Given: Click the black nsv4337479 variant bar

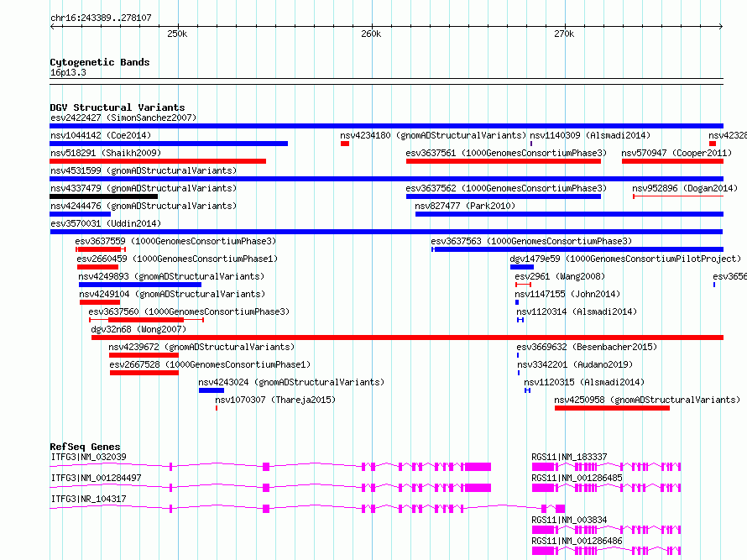Looking at the screenshot, I should (103, 196).
